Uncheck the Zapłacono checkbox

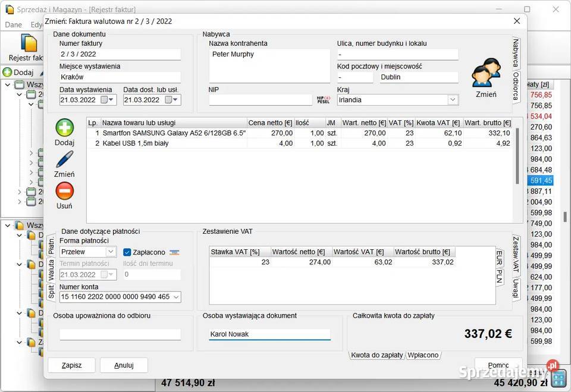[x=127, y=252]
